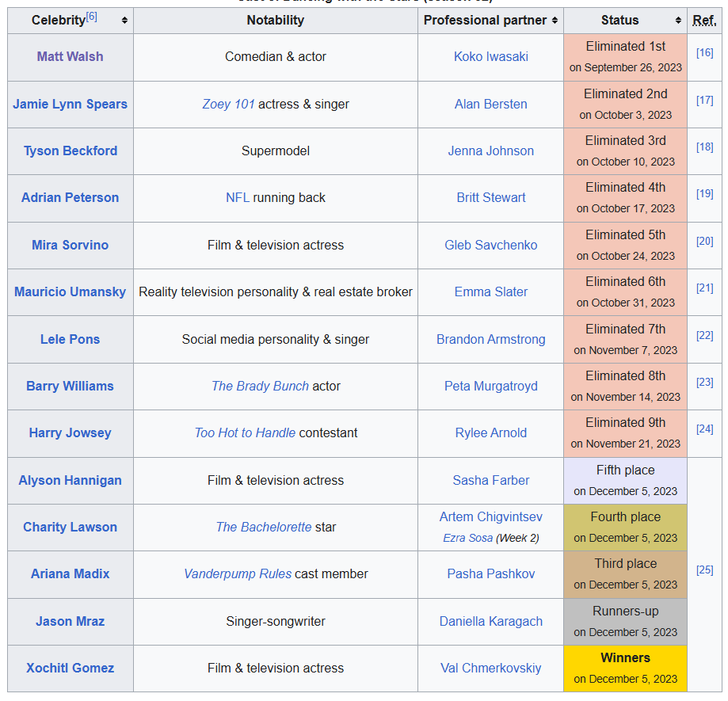
Task: Open the Lele Pons link
Action: [x=71, y=339]
